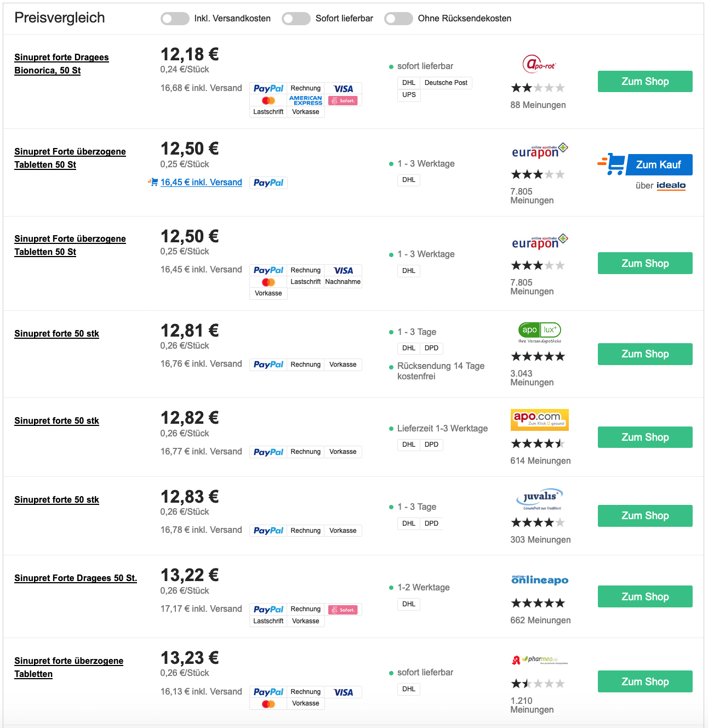Click the five-star rating for apolux
Viewport: 708px width, 728px height.
tap(538, 356)
